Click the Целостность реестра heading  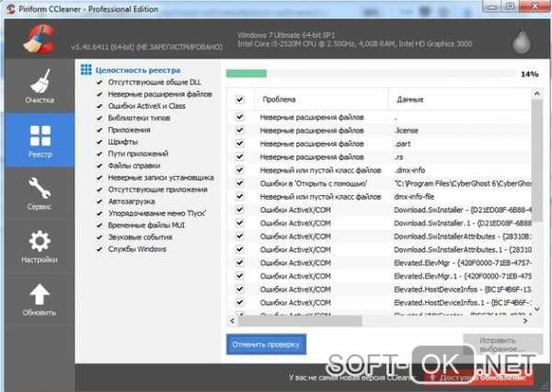[138, 70]
